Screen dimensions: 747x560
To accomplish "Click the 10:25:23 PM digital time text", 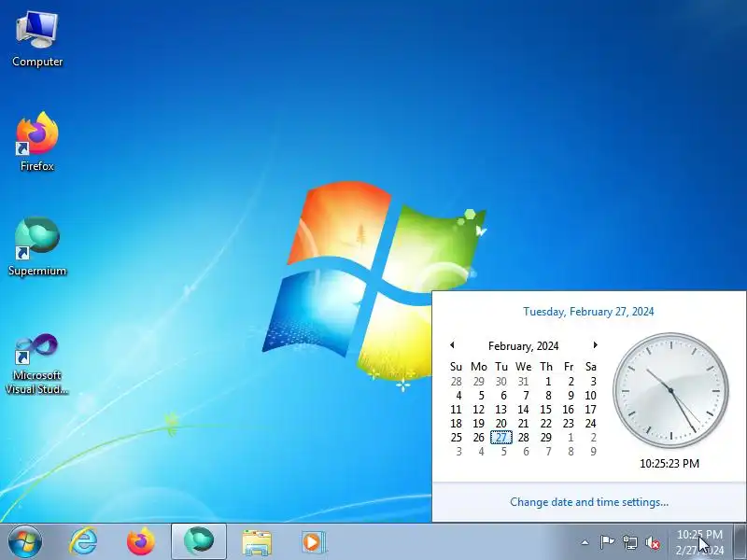I will 669,463.
